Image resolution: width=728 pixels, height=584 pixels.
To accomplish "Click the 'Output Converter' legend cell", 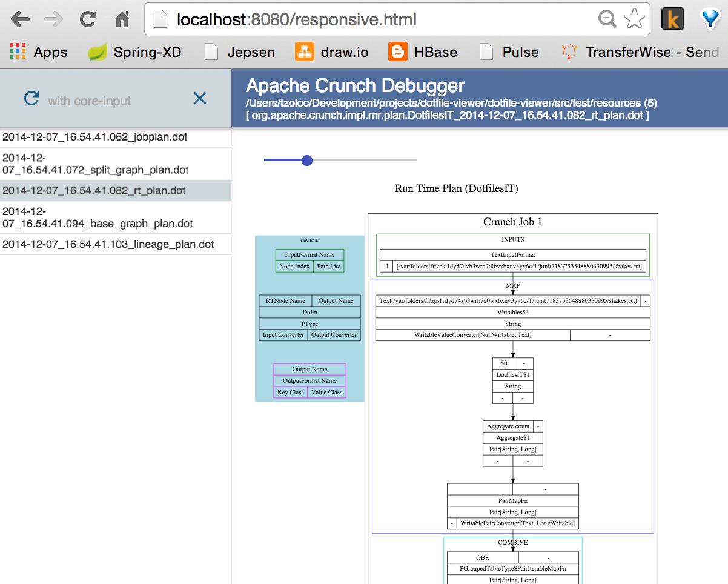I will [334, 335].
